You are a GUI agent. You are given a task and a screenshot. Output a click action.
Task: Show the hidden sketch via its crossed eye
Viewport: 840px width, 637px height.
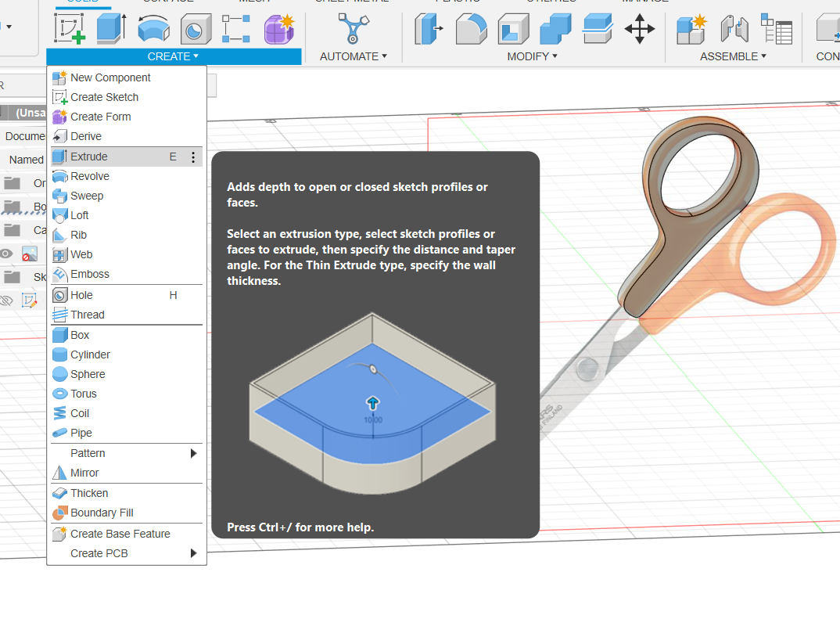(6, 301)
